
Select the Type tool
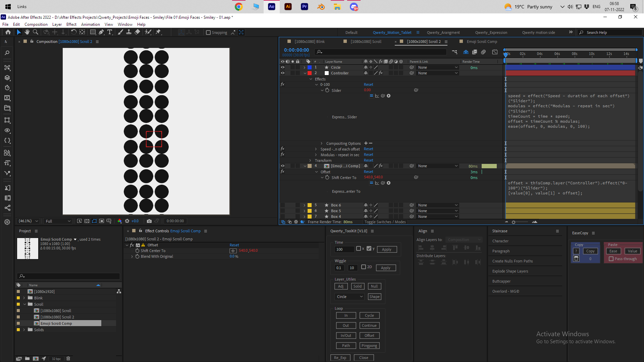(110, 32)
